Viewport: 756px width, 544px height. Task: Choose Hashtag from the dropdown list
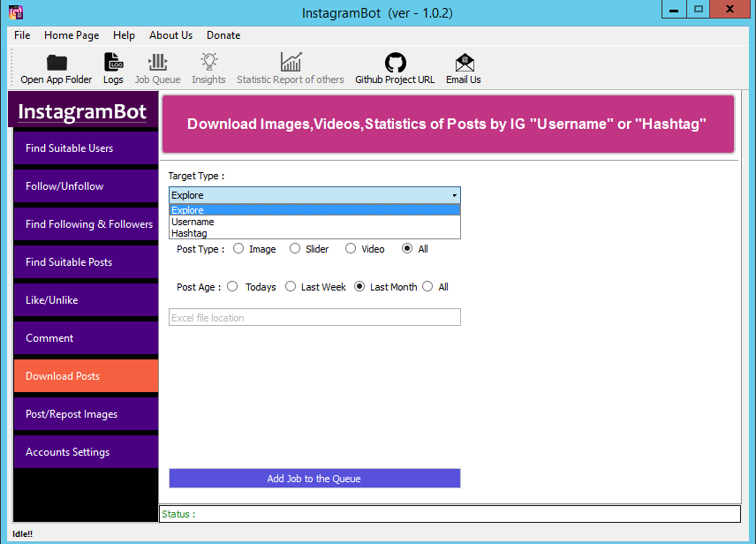(314, 233)
